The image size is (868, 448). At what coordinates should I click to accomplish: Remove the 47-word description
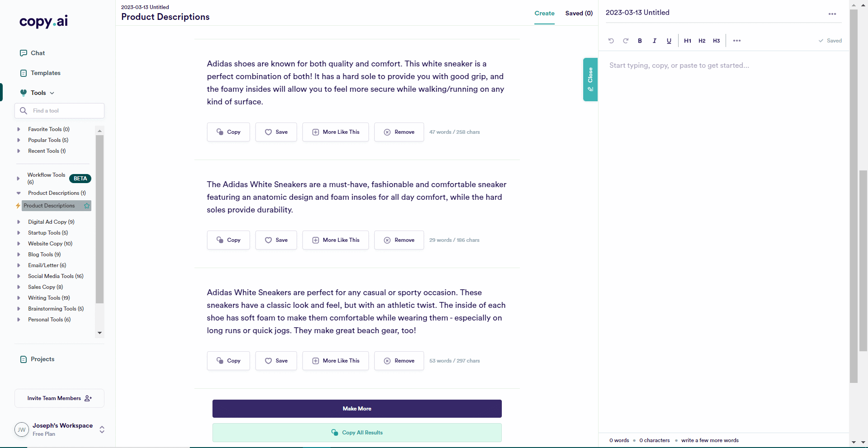click(x=399, y=132)
